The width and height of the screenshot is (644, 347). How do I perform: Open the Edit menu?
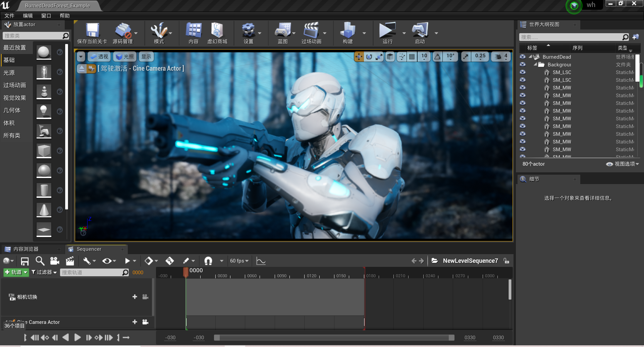click(28, 16)
